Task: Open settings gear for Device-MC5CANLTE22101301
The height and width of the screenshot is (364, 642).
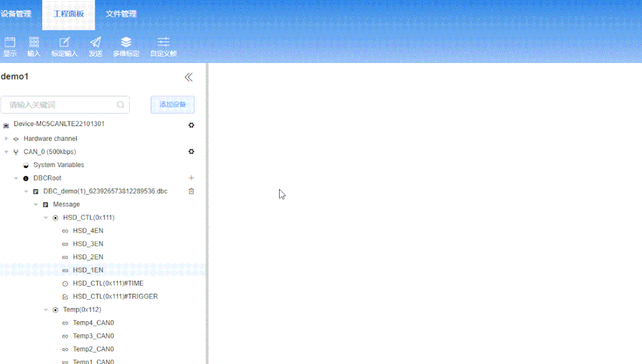Action: (x=191, y=125)
